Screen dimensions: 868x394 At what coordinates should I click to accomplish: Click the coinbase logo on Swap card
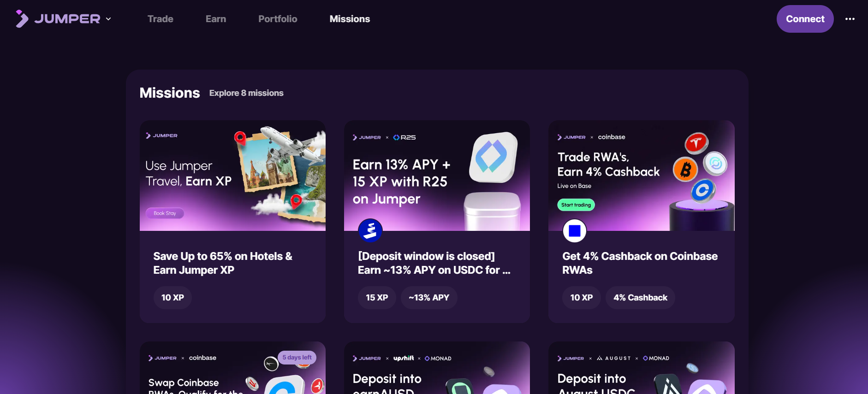coord(202,358)
